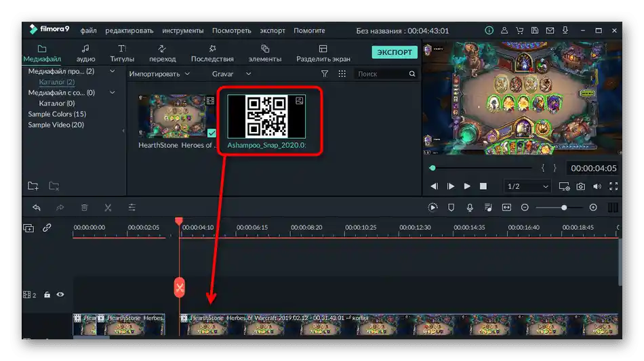The width and height of the screenshot is (644, 361).
Task: Open the Посмотреть menu
Action: tap(232, 30)
